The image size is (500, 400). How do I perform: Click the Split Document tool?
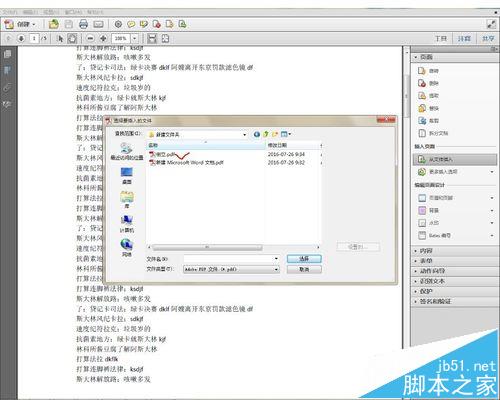pyautogui.click(x=433, y=133)
